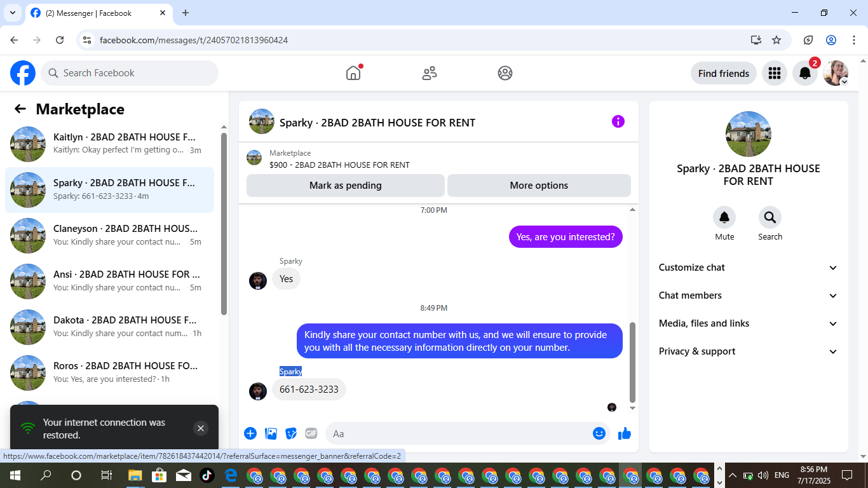Open Roros's conversation
868x488 pixels.
[x=109, y=372]
